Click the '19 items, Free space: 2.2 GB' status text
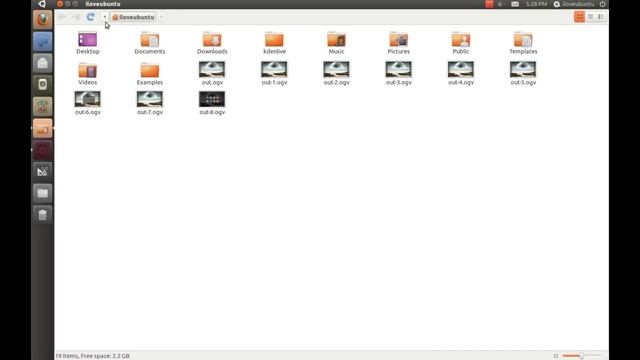 [x=92, y=356]
